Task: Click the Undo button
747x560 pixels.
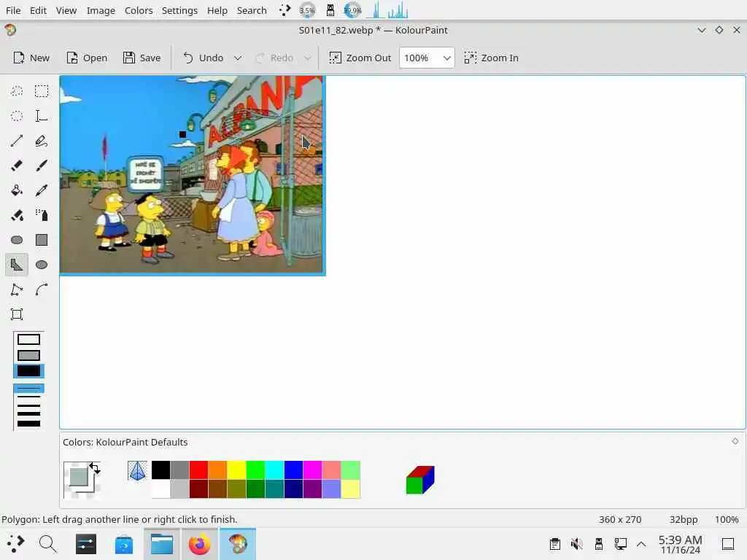Action: click(203, 58)
